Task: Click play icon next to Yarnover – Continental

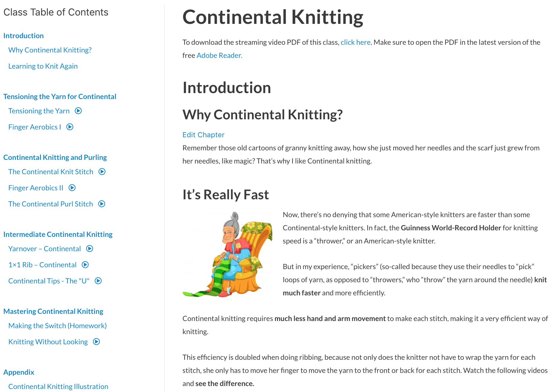Action: pyautogui.click(x=90, y=249)
